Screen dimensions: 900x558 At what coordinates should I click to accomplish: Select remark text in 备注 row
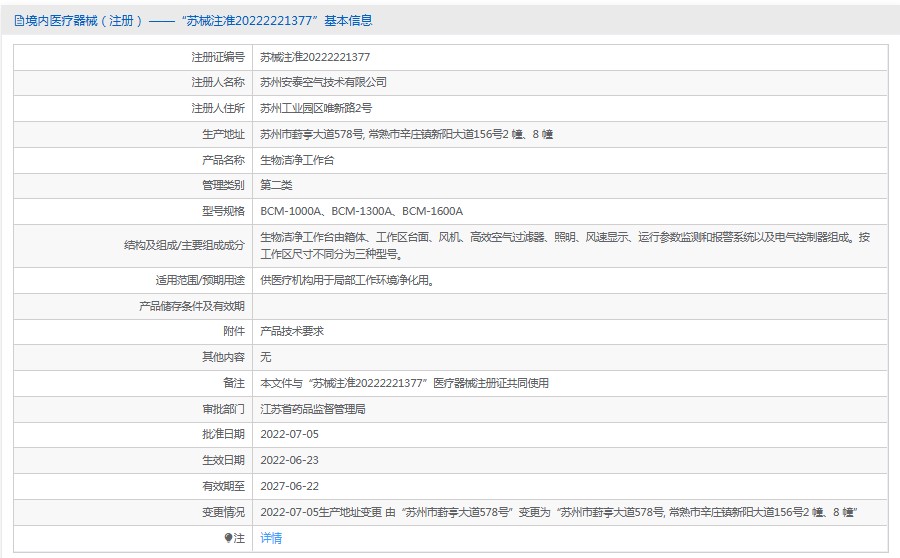tap(404, 383)
